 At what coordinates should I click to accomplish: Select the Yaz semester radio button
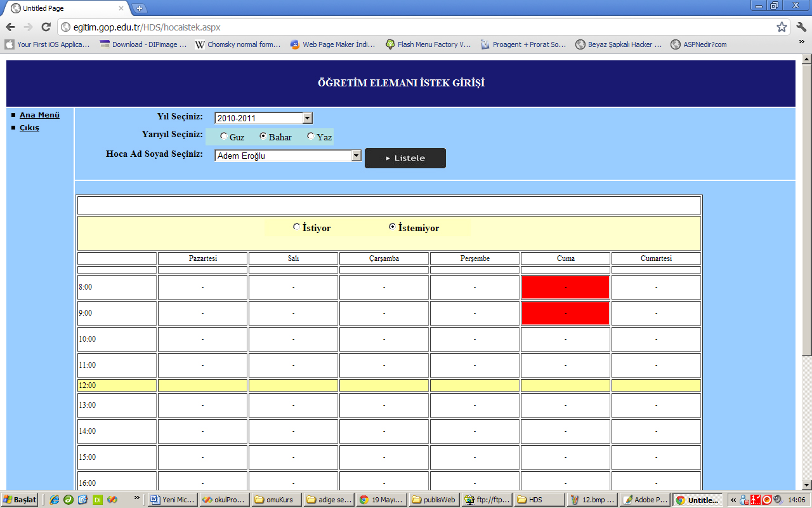click(x=311, y=137)
